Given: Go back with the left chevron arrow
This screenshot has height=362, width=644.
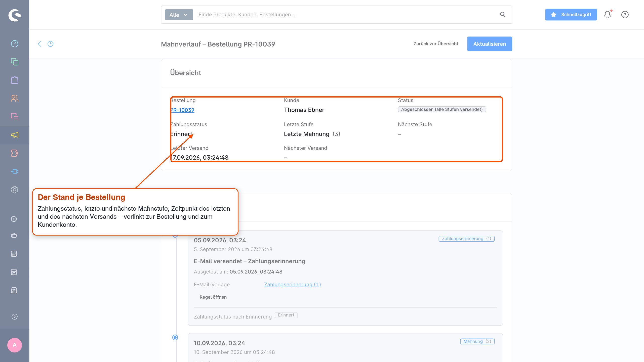Looking at the screenshot, I should point(39,44).
